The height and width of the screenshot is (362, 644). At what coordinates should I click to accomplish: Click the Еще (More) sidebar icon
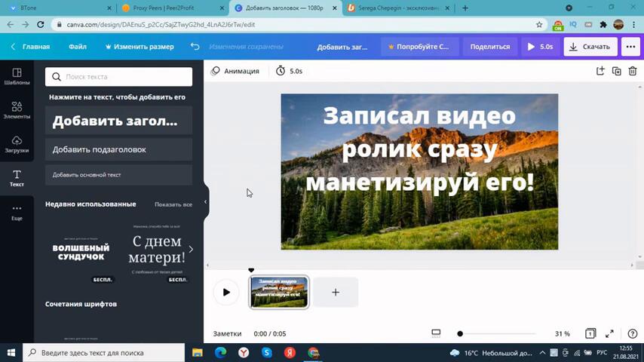[17, 212]
